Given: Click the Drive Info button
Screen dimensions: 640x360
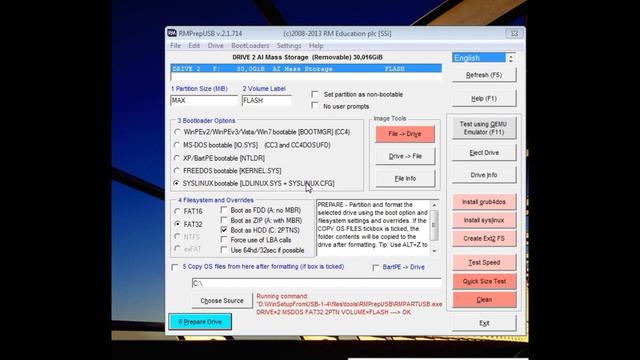Looking at the screenshot, I should 484,175.
